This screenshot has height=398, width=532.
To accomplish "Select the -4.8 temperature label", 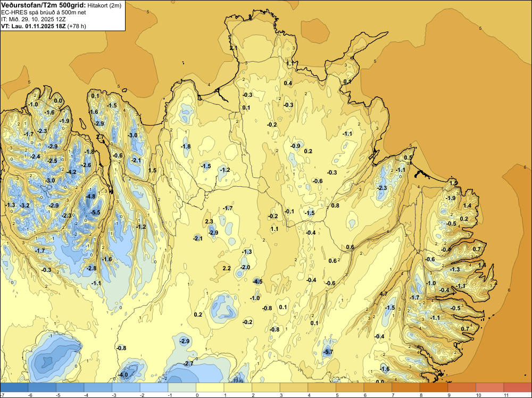I will (90, 196).
